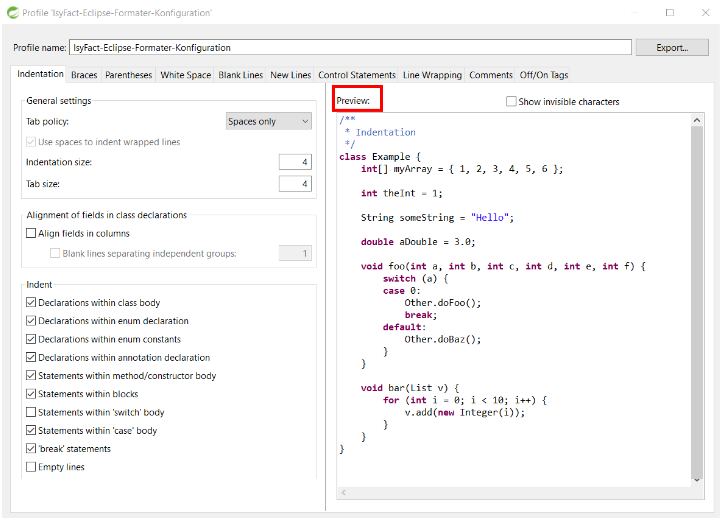Maximize the profile dialog window
This screenshot has height=518, width=720.
(x=670, y=12)
